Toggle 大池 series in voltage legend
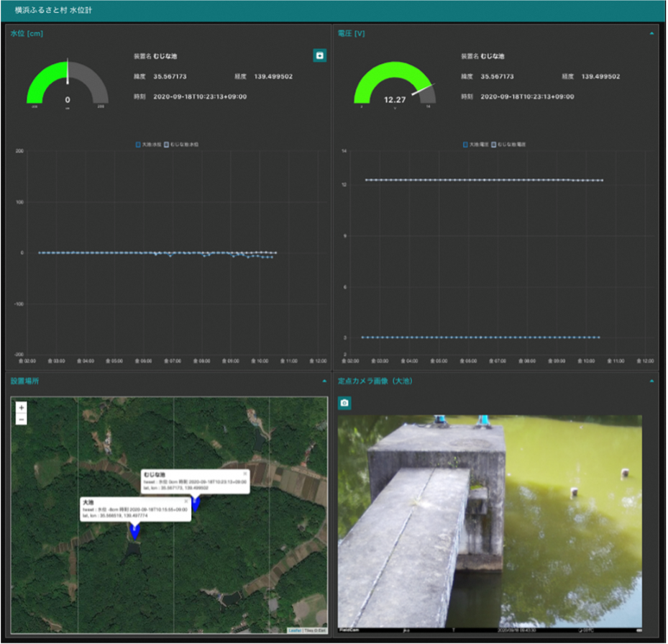This screenshot has height=644, width=668. click(475, 145)
